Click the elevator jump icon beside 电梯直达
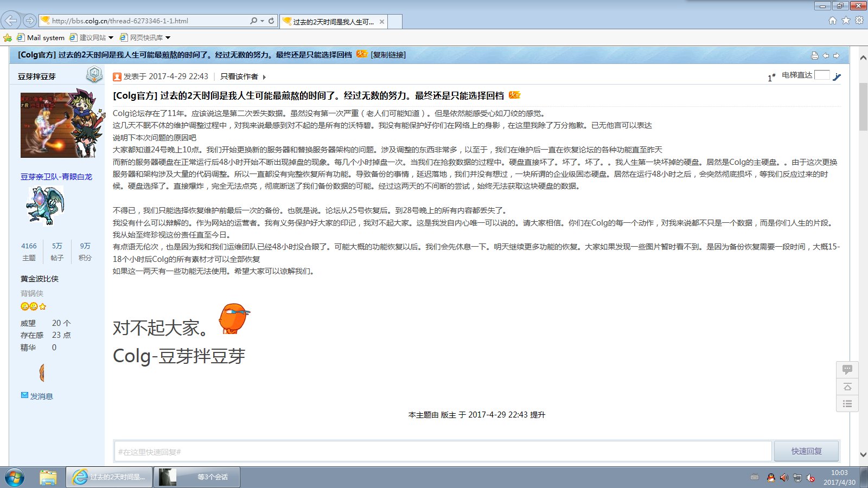Screen dimensions: 868x488 [x=837, y=76]
